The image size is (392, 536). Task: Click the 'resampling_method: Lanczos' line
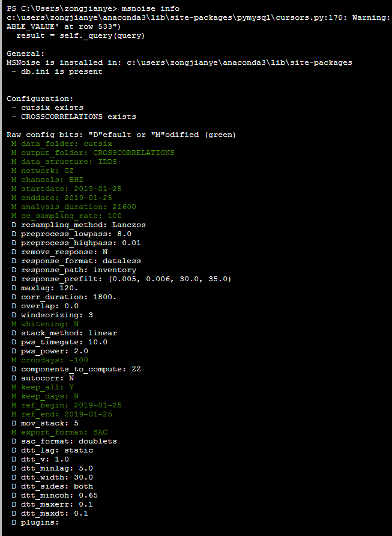point(83,225)
